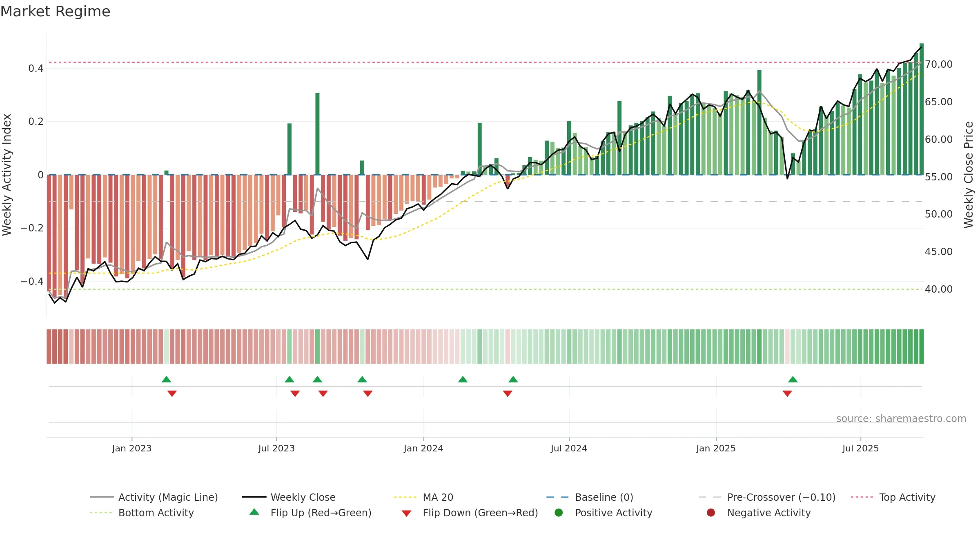Viewport: 980px width, 551px height.
Task: Click the Jan 2025 date tick label
Action: (716, 448)
